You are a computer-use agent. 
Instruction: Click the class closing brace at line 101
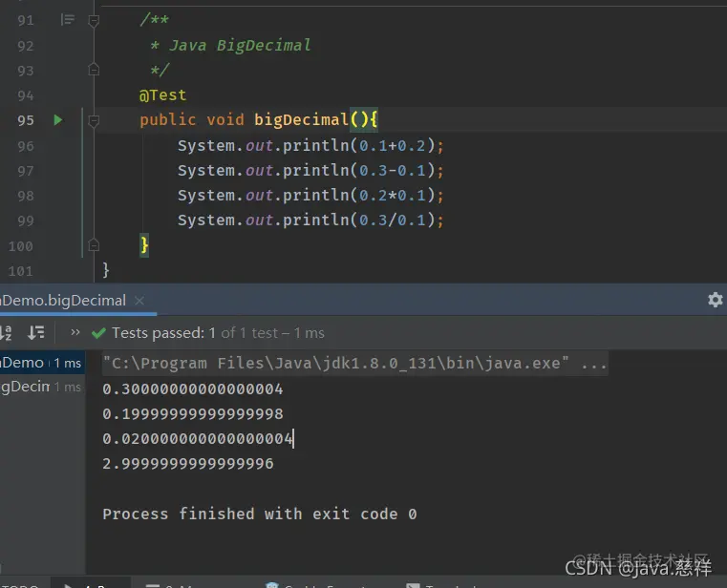[106, 270]
